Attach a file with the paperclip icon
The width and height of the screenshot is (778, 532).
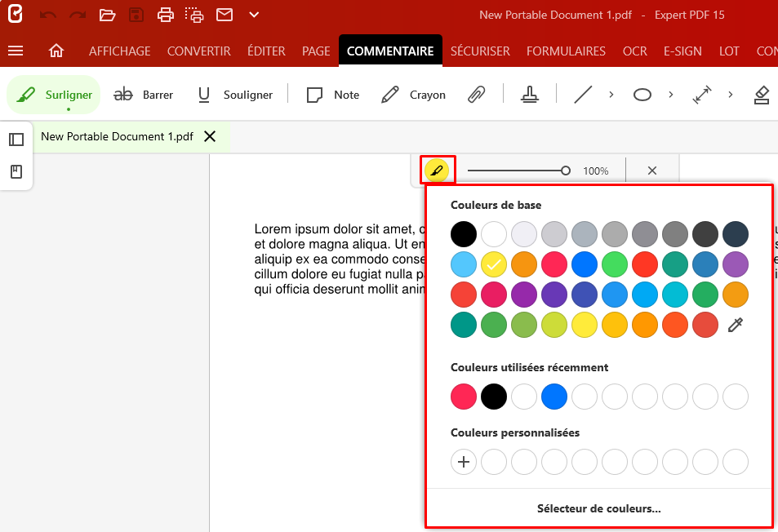(x=476, y=94)
